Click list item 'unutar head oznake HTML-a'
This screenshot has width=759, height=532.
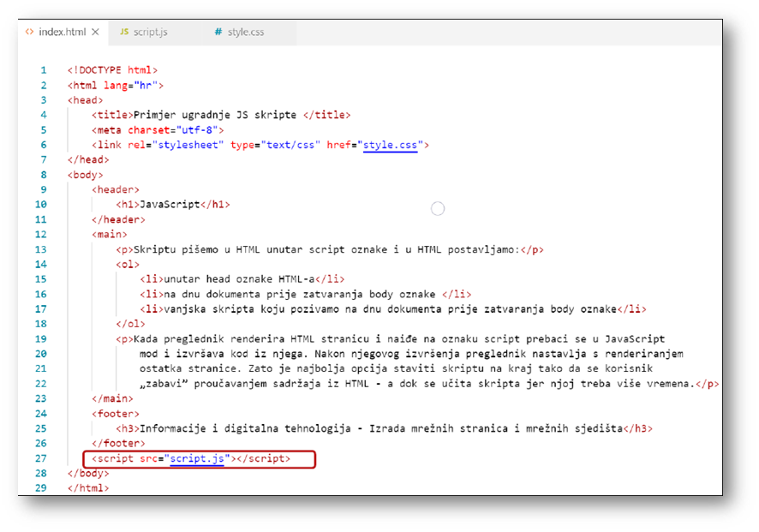240,279
